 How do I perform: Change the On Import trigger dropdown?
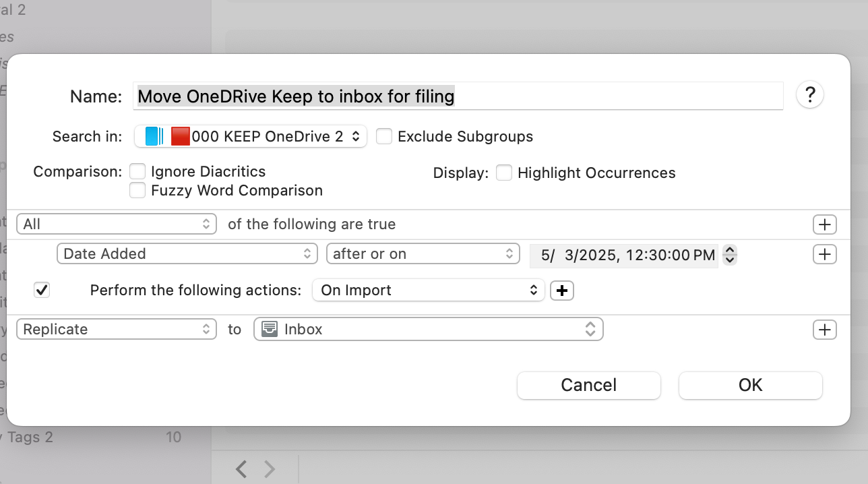pos(428,291)
